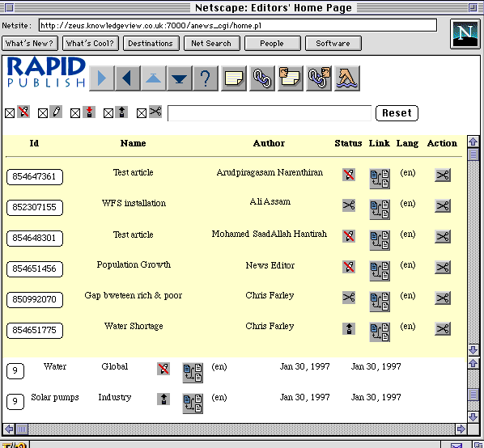The image size is (484, 448).
Task: Open article id 854651456 button
Action: pyautogui.click(x=35, y=268)
